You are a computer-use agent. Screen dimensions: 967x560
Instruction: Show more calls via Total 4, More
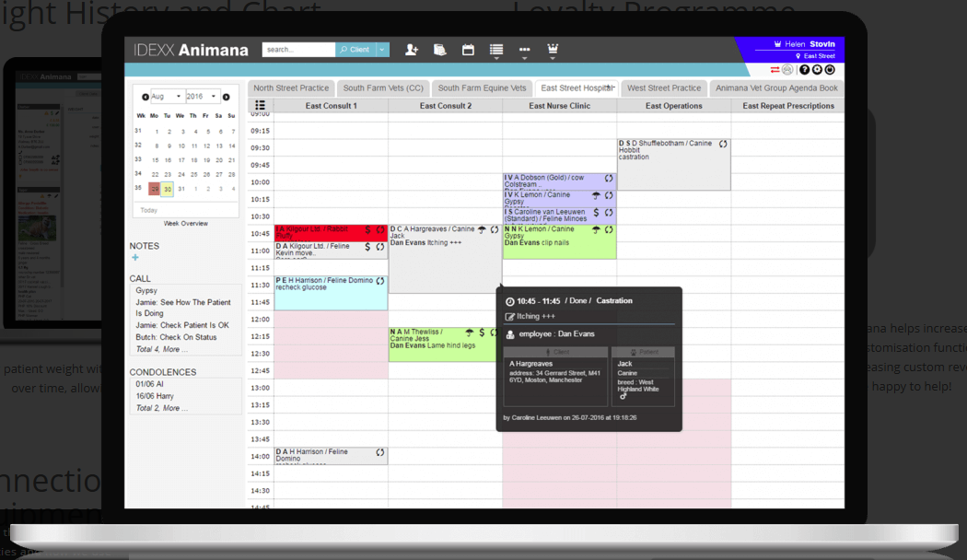[x=161, y=349]
